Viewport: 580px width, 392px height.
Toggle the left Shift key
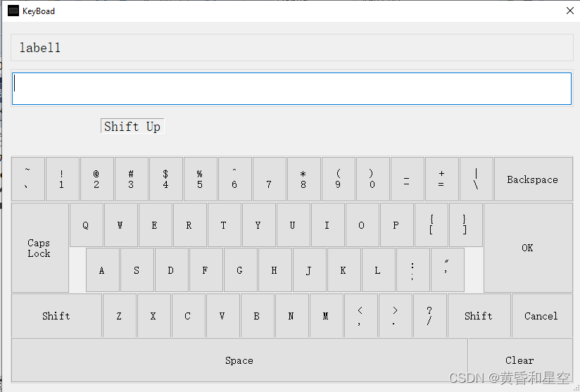coord(56,315)
